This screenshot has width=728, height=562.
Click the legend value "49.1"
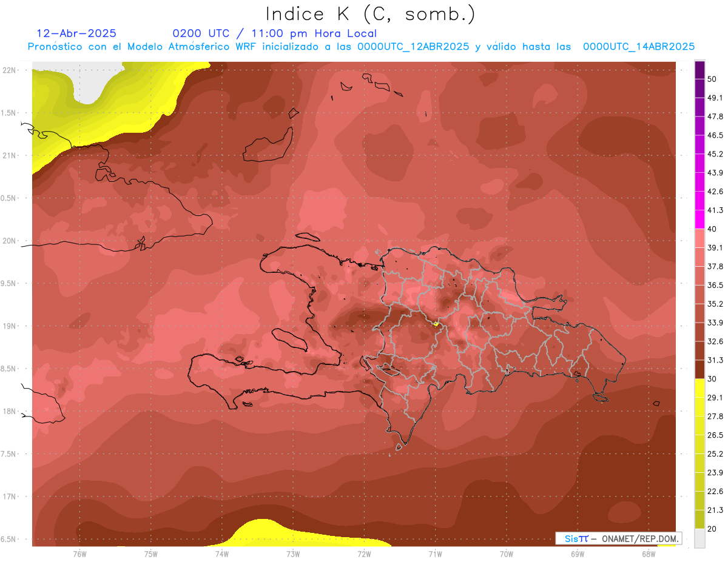715,98
